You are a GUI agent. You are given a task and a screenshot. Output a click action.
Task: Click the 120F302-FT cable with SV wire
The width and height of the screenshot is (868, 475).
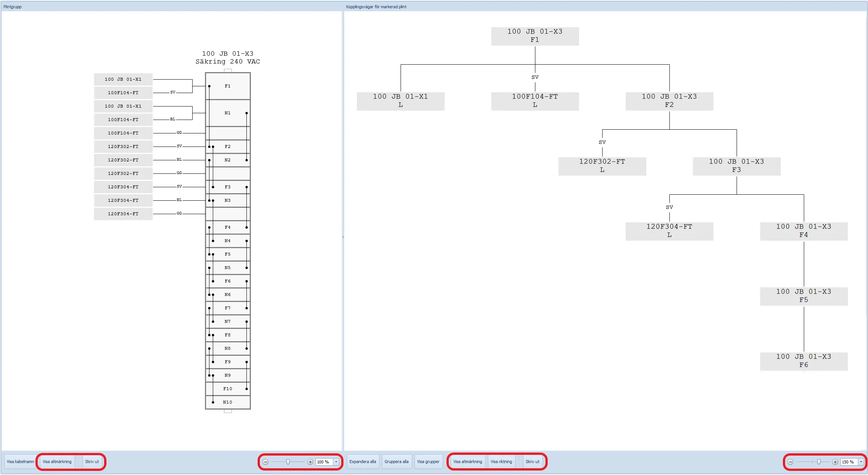pyautogui.click(x=123, y=146)
